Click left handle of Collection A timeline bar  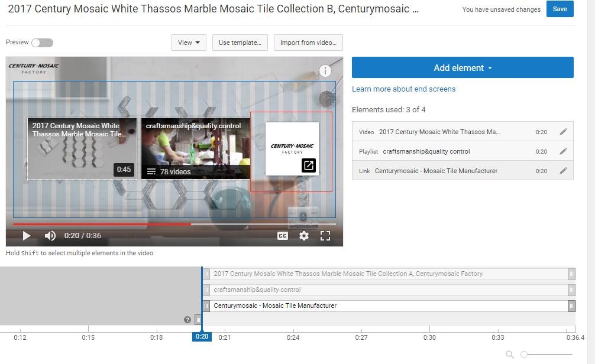tap(206, 274)
